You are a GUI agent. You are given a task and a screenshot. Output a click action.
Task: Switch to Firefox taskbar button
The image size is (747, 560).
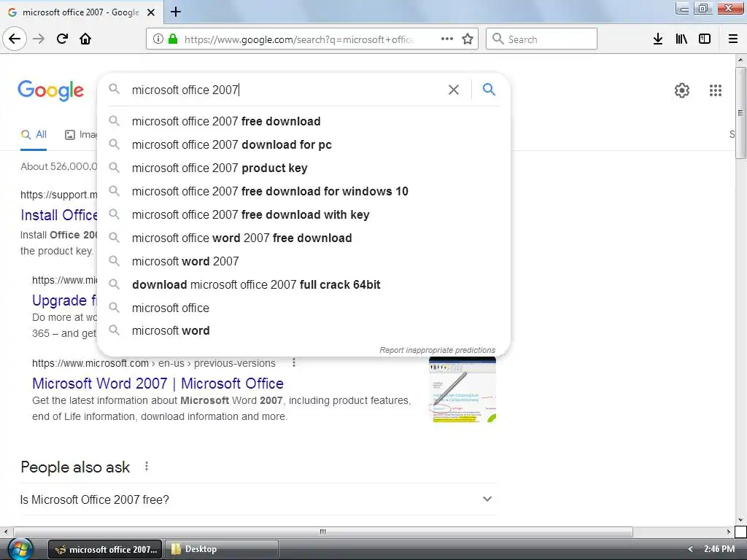point(105,550)
